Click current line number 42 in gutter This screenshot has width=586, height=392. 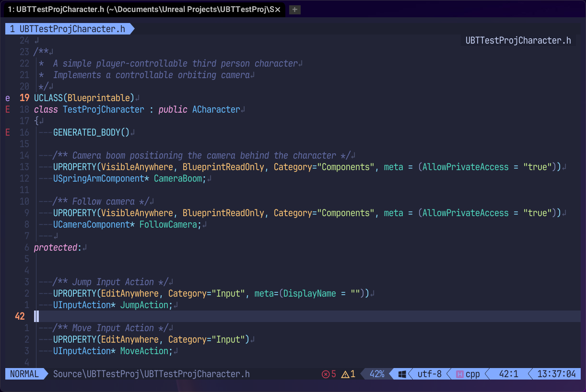pos(20,317)
